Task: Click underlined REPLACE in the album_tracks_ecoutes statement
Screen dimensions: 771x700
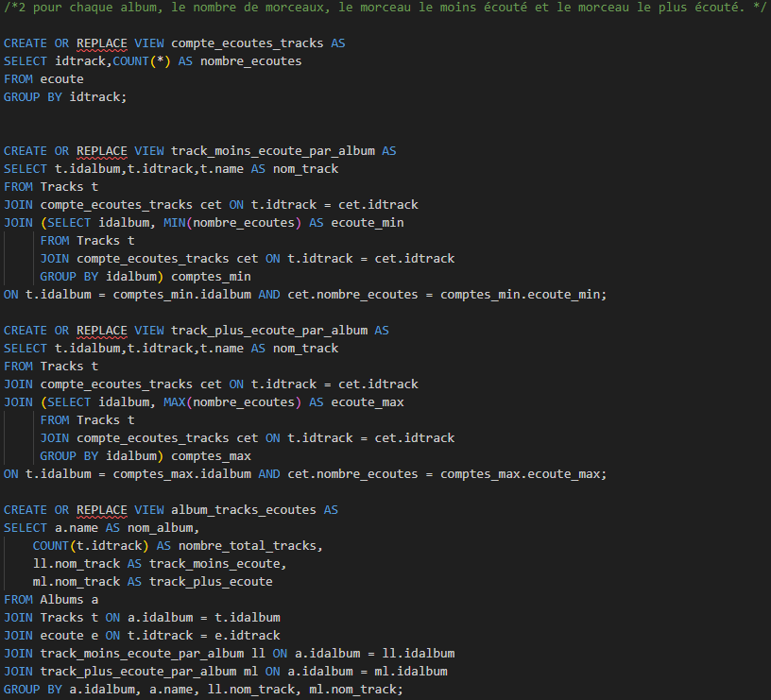Action: pos(101,510)
